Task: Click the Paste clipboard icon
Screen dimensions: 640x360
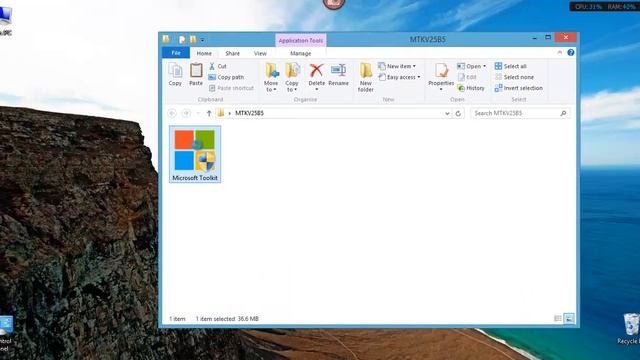Action: click(x=196, y=75)
